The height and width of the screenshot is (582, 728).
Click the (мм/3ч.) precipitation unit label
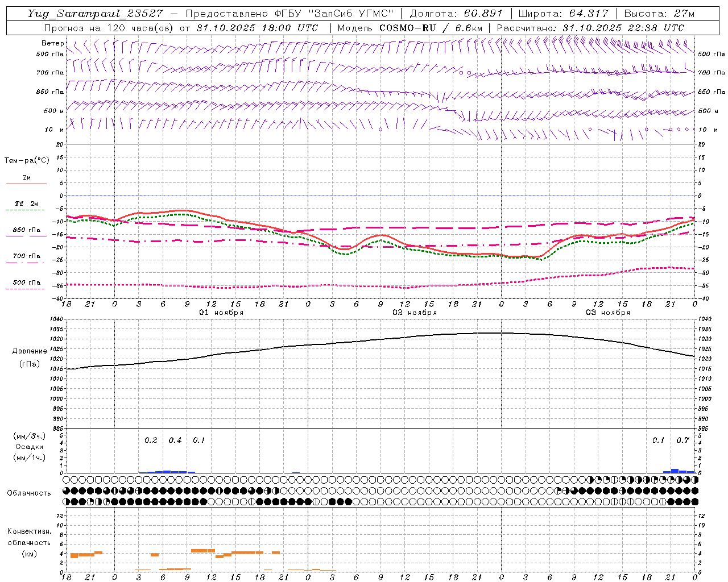tap(29, 436)
